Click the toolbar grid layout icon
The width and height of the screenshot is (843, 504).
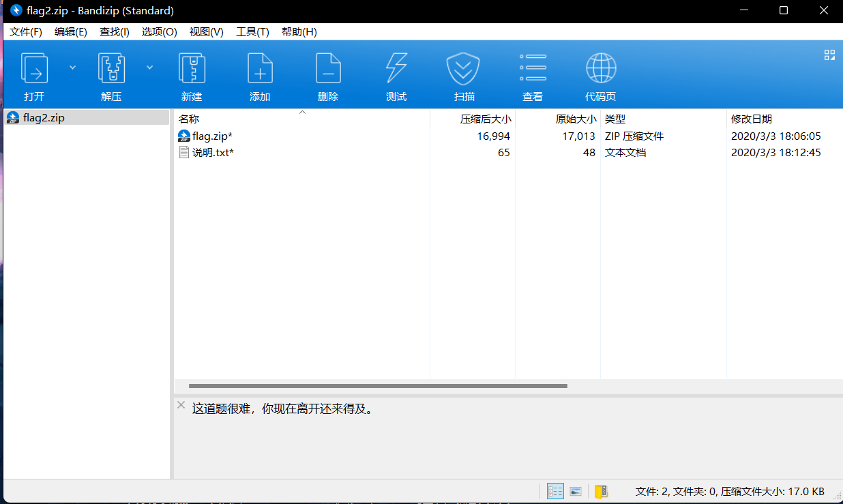tap(829, 55)
